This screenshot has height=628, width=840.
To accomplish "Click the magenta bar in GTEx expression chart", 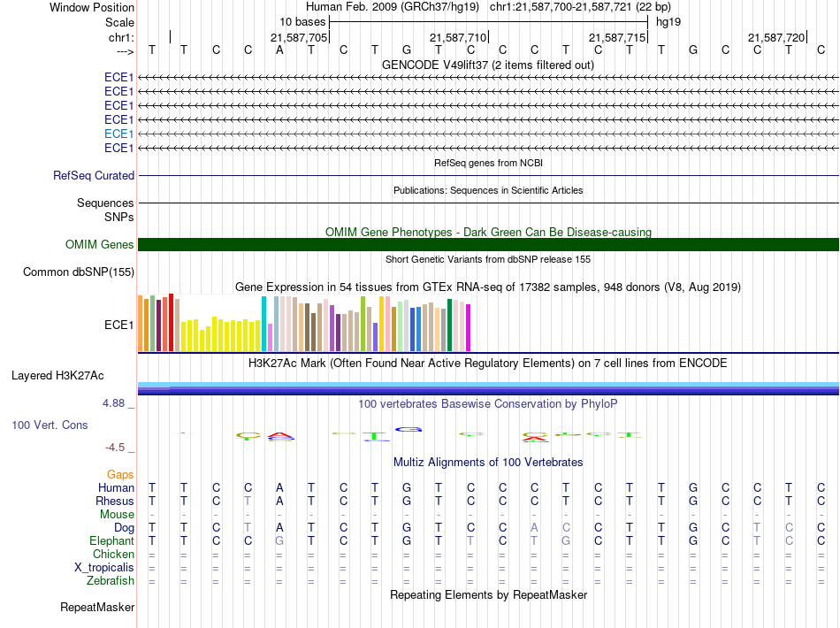I will pyautogui.click(x=469, y=327).
